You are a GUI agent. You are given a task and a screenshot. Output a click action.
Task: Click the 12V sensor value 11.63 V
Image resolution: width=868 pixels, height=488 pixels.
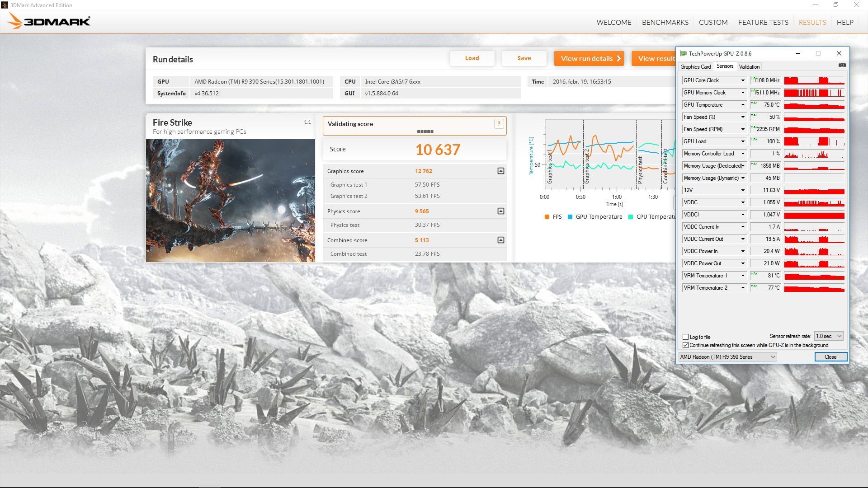point(771,190)
